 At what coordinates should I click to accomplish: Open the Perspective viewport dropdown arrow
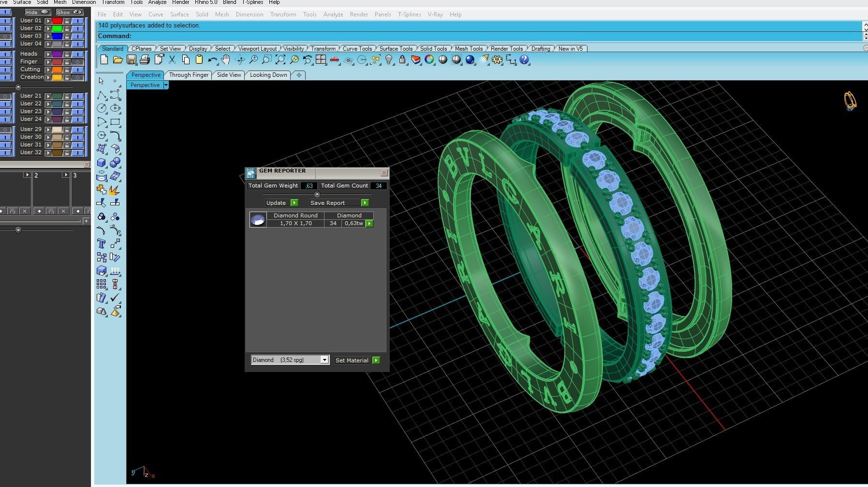[165, 85]
